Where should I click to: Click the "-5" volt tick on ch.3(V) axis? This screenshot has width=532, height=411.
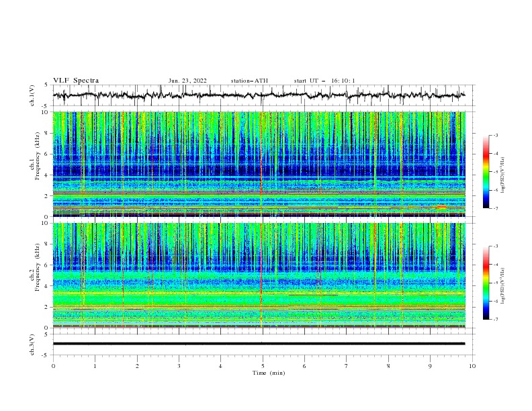[45, 355]
